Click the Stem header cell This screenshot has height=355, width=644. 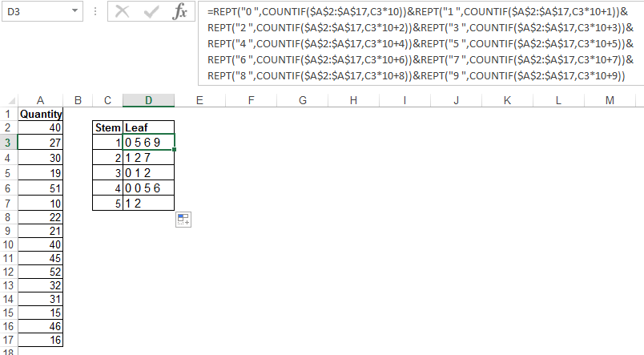107,127
